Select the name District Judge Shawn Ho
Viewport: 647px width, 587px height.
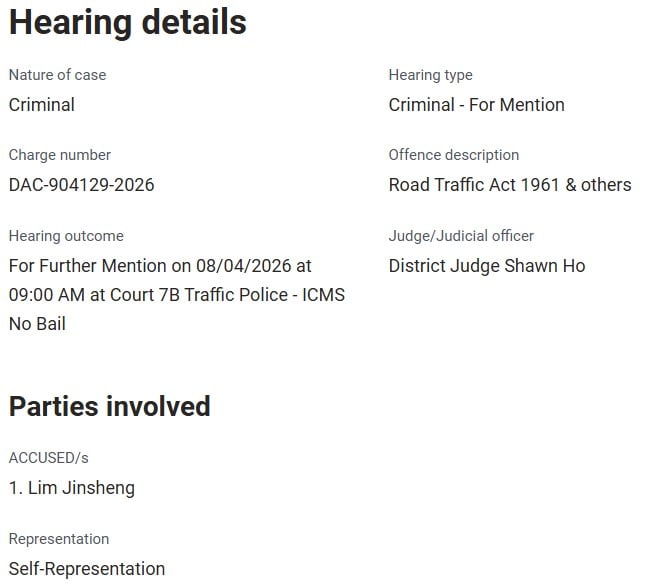click(487, 266)
